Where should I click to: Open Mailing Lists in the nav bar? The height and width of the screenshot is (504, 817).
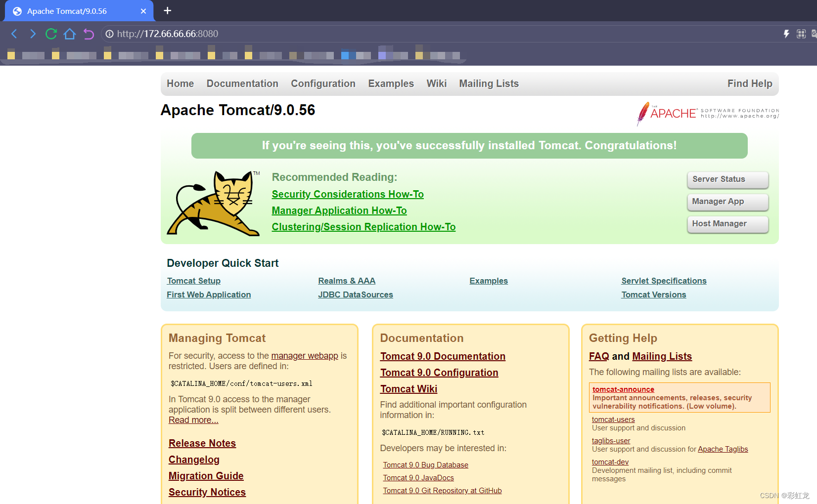click(489, 84)
